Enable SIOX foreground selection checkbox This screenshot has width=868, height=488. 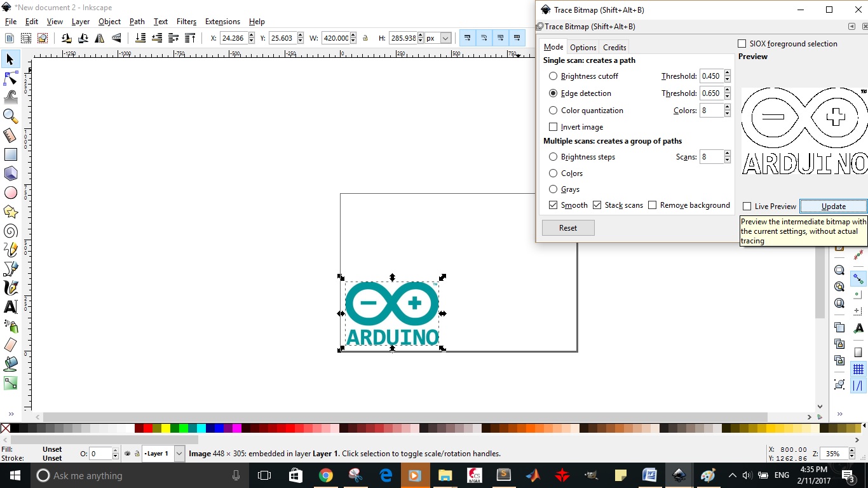tap(742, 44)
